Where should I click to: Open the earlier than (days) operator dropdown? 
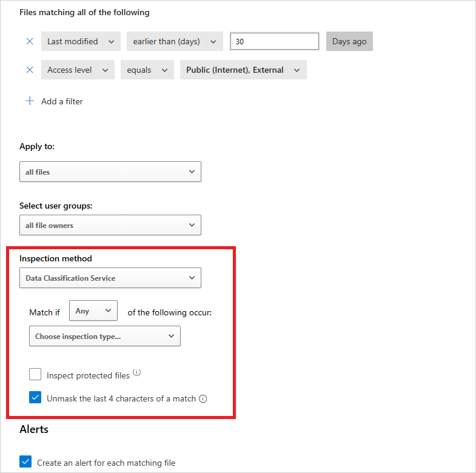click(x=175, y=41)
